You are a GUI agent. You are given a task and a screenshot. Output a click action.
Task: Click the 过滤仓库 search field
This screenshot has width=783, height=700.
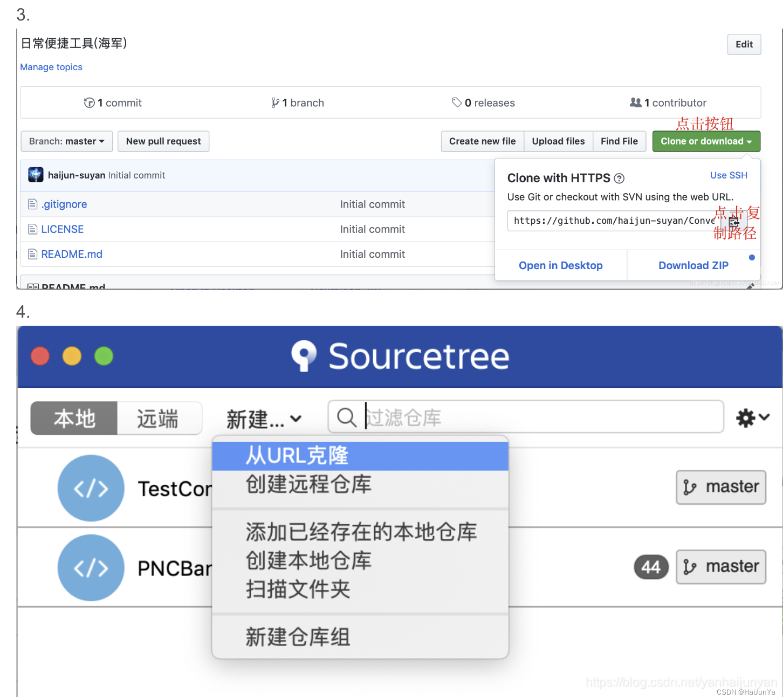click(x=526, y=417)
